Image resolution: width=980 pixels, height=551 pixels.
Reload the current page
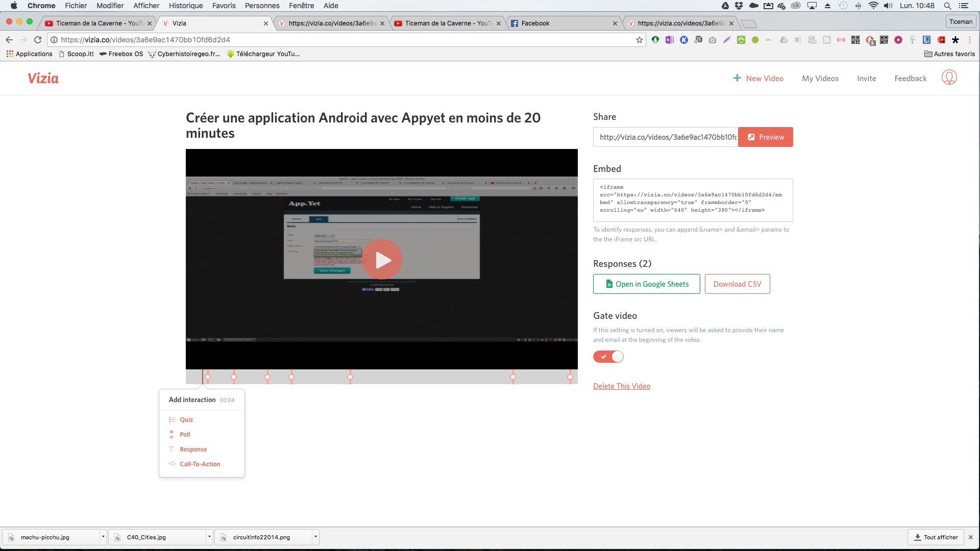click(x=38, y=40)
